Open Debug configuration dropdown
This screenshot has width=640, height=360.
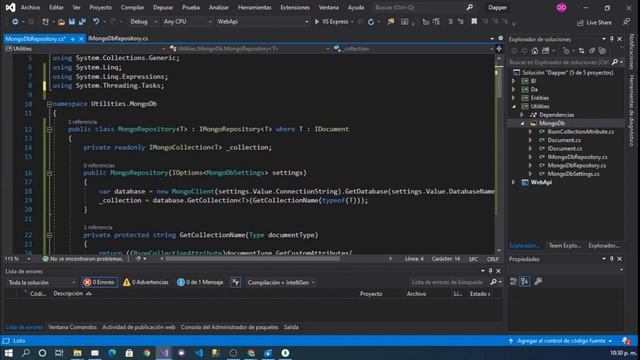[x=143, y=22]
